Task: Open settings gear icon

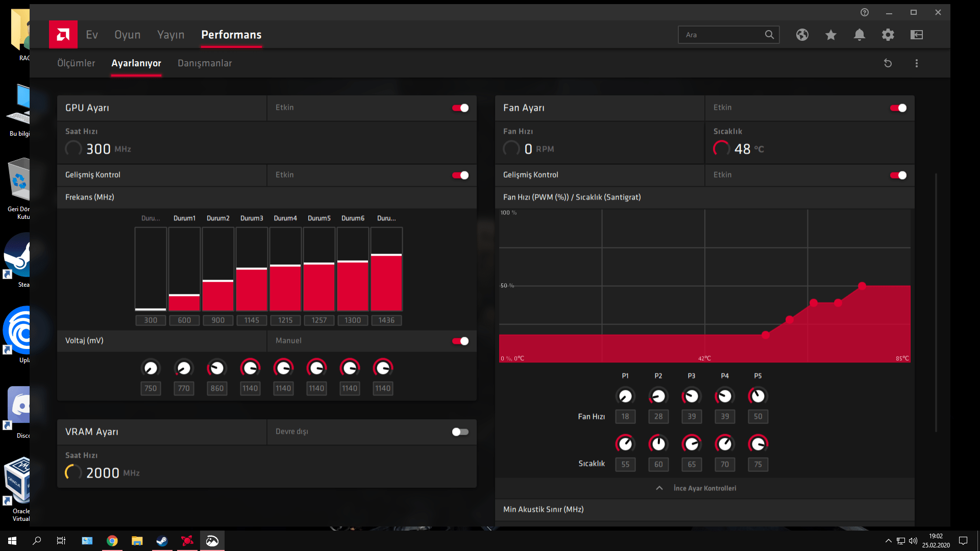Action: [x=888, y=35]
